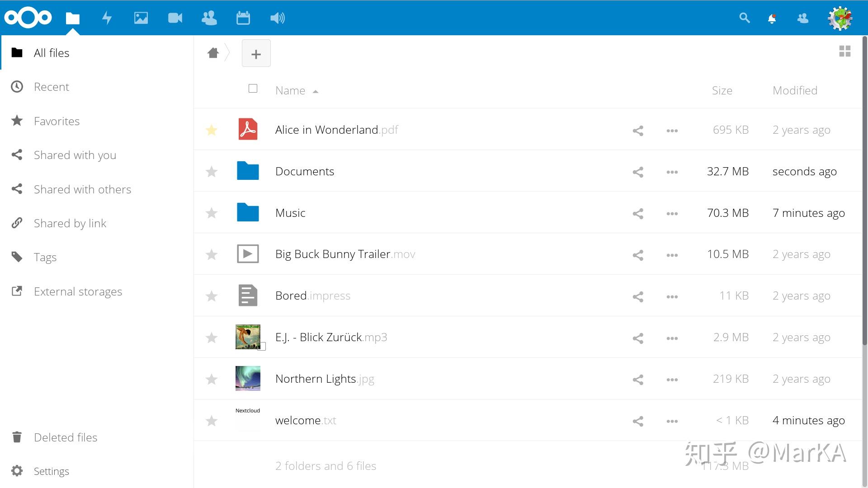This screenshot has width=868, height=488.
Task: Click Northern Lights.jpg thumbnail
Action: 248,379
